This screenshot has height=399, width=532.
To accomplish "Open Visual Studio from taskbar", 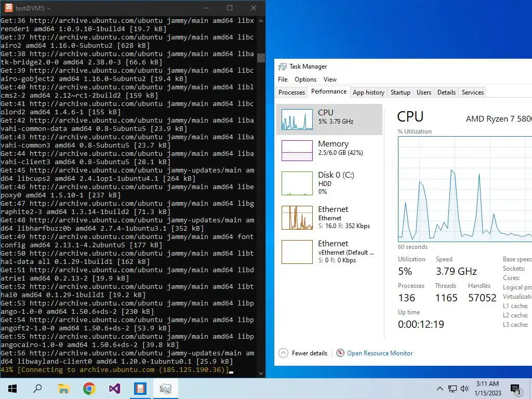I will 114,389.
